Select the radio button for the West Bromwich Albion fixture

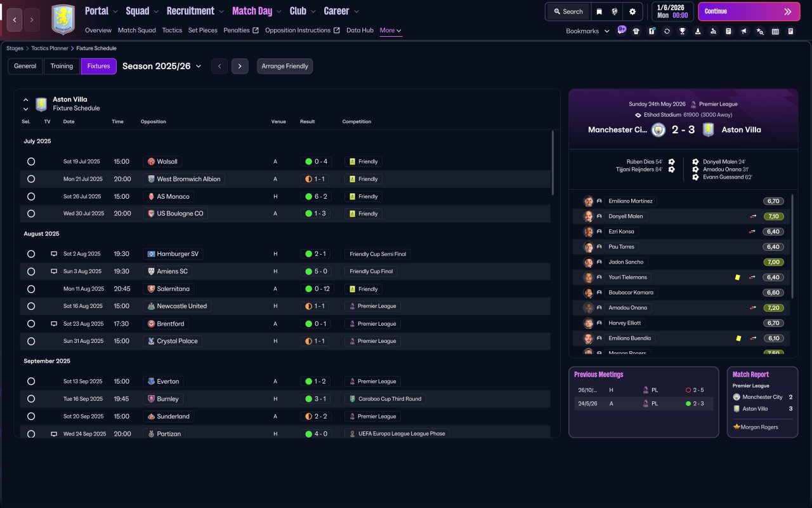click(x=31, y=179)
